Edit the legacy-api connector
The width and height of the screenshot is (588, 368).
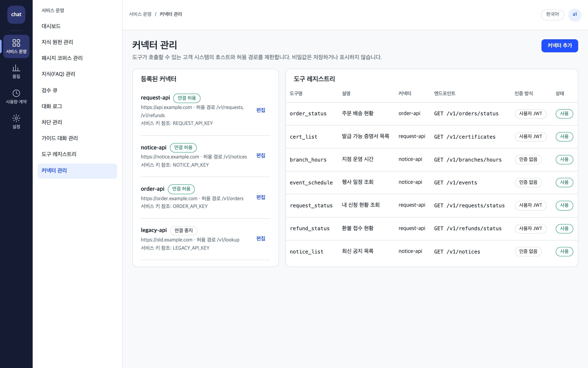pos(261,239)
